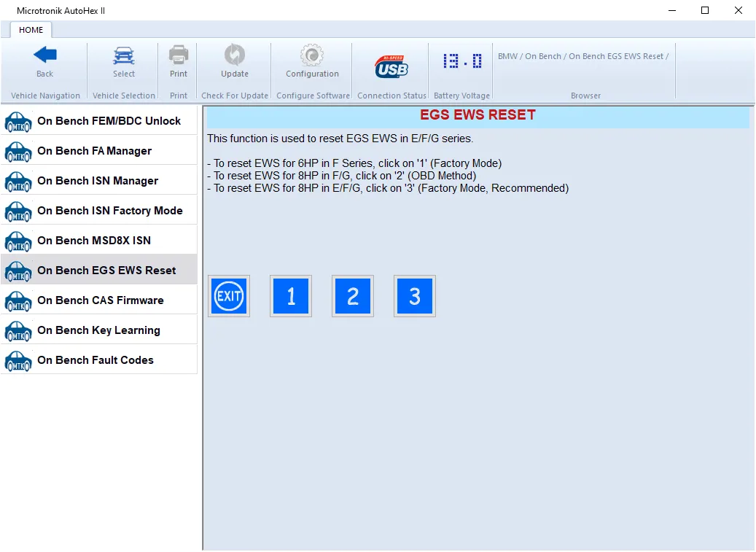Minimize the AutoHex II window
This screenshot has height=552, width=756.
tap(672, 11)
